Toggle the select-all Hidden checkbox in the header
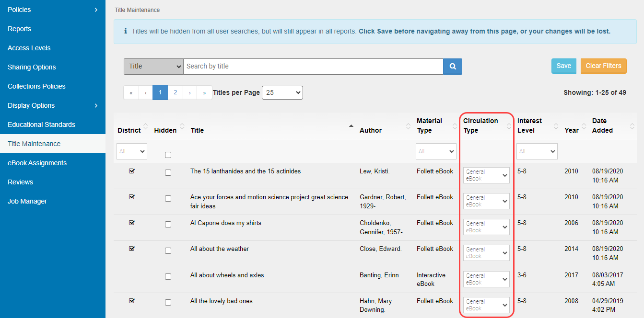This screenshot has height=318, width=644. pyautogui.click(x=168, y=155)
